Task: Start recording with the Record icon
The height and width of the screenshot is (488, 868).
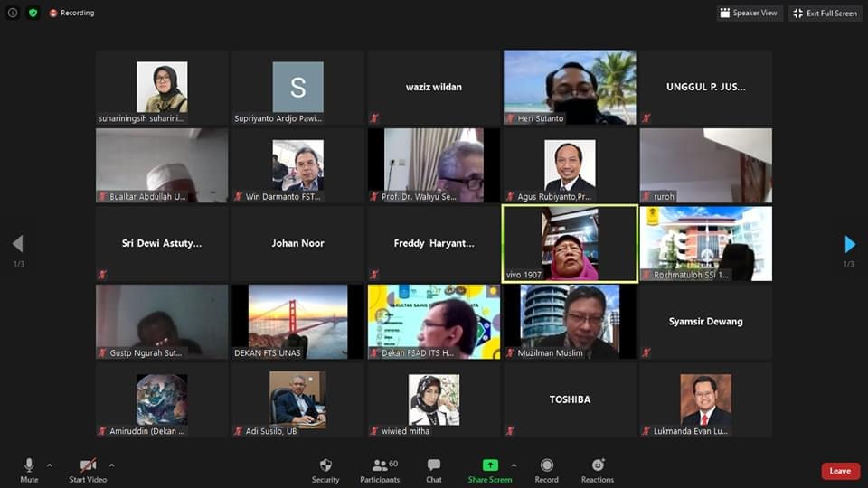Action: tap(546, 465)
